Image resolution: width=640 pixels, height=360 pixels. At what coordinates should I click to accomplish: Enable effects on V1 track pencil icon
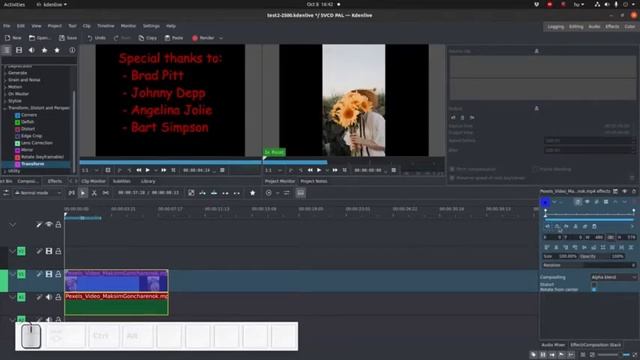point(39,274)
